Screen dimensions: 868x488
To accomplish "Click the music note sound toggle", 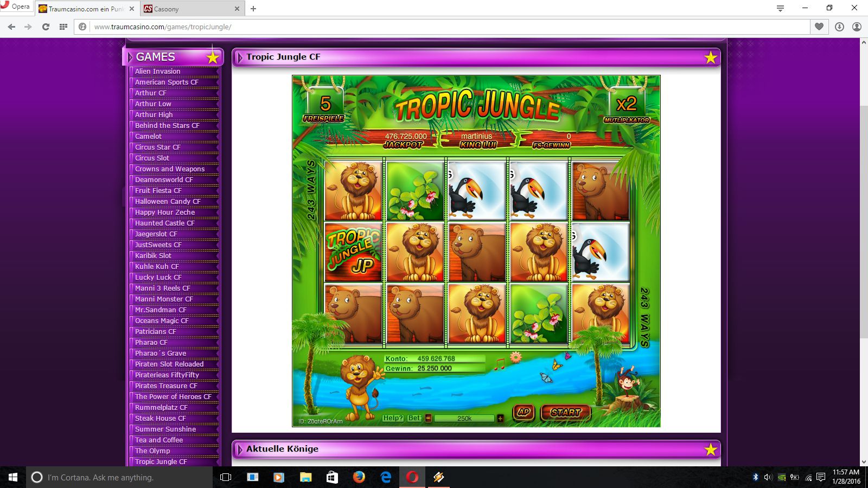I will click(499, 364).
